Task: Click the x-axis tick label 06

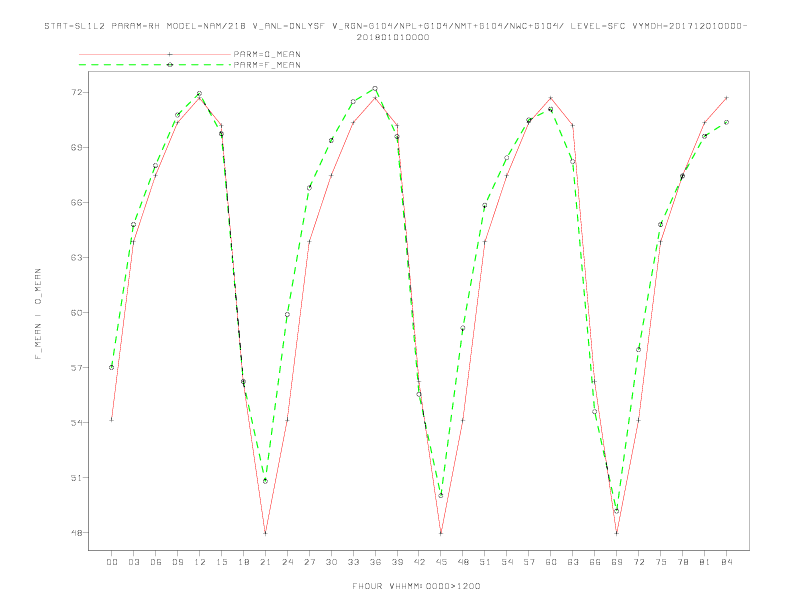Action: pos(156,562)
